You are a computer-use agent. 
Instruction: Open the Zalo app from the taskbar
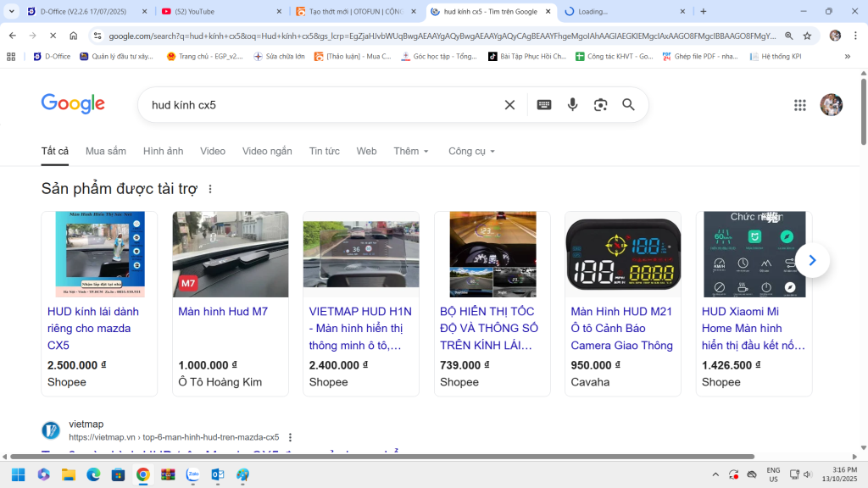tap(193, 474)
